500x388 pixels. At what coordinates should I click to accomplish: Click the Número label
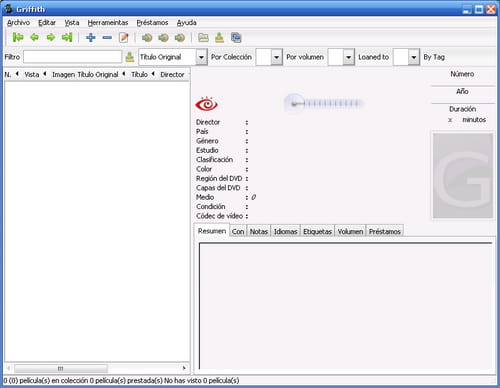point(462,74)
